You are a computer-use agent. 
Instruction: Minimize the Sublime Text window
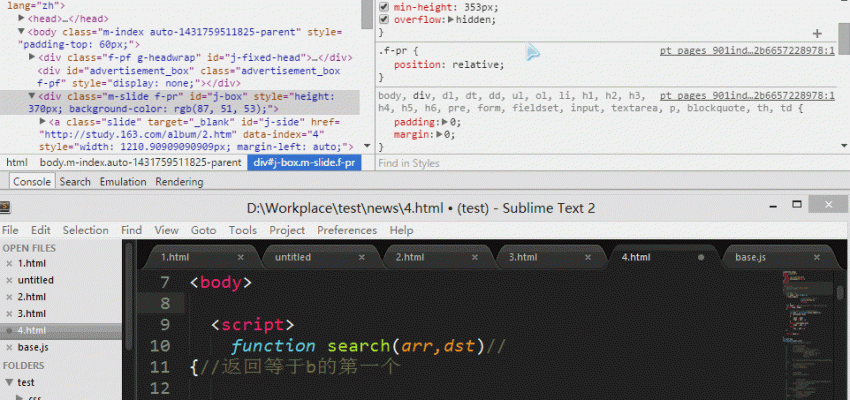[772, 205]
